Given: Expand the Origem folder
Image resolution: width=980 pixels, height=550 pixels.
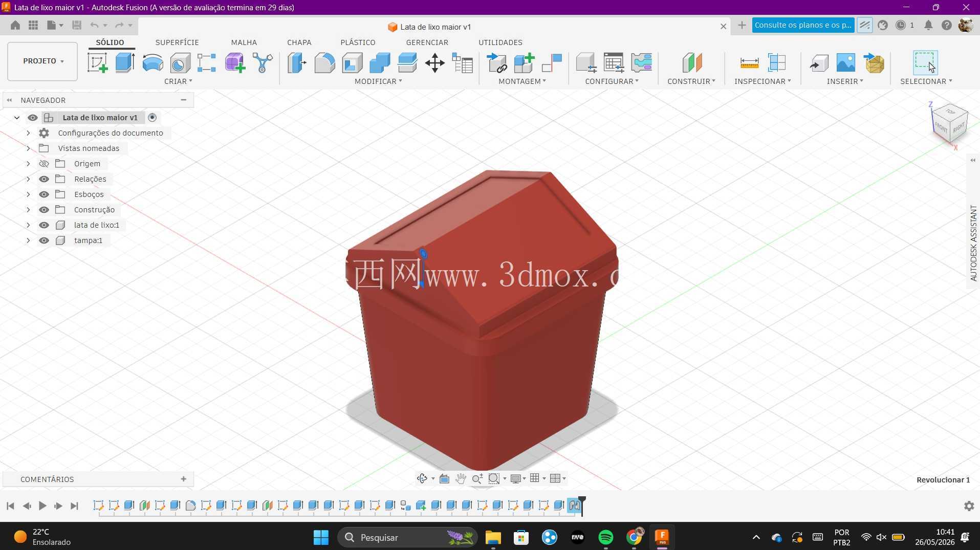Looking at the screenshot, I should click(28, 164).
